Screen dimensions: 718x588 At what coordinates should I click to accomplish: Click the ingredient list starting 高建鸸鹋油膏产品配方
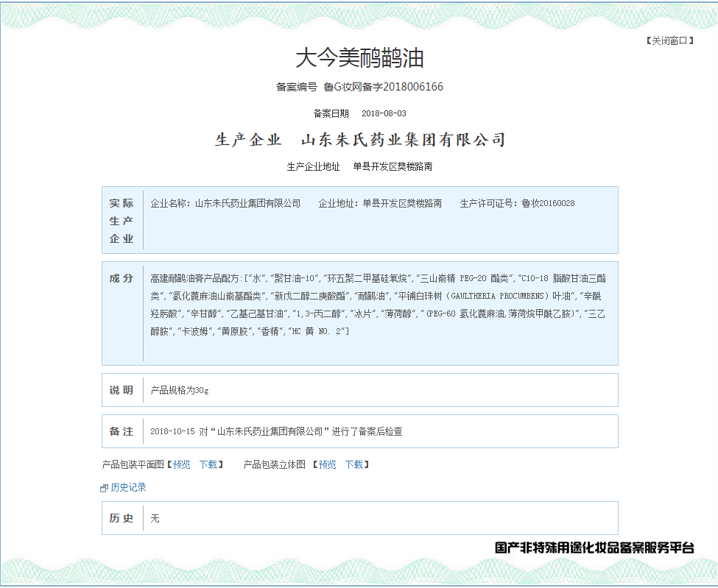379,305
